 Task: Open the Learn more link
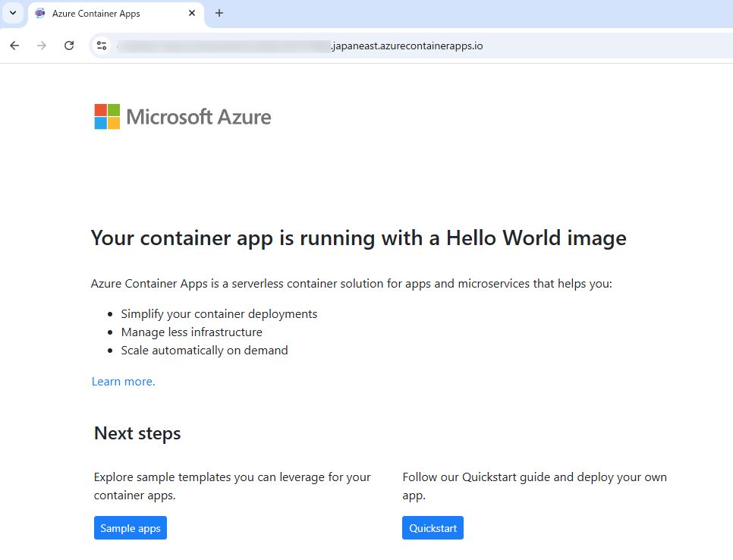pyautogui.click(x=124, y=382)
